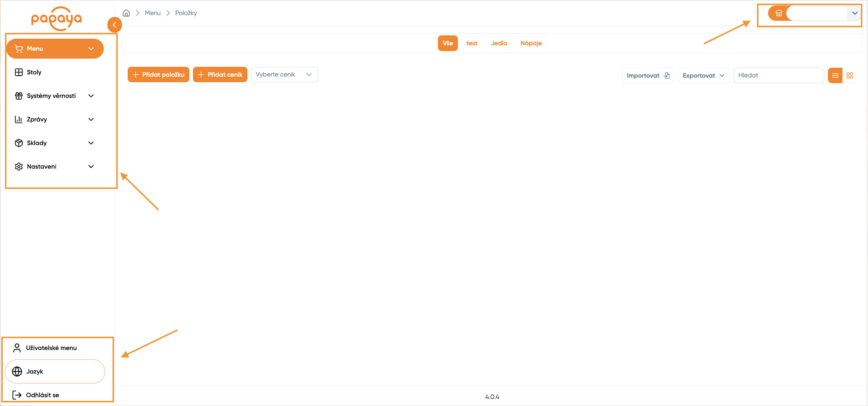Click Odhlásit se to log out
The image size is (868, 406).
point(42,395)
